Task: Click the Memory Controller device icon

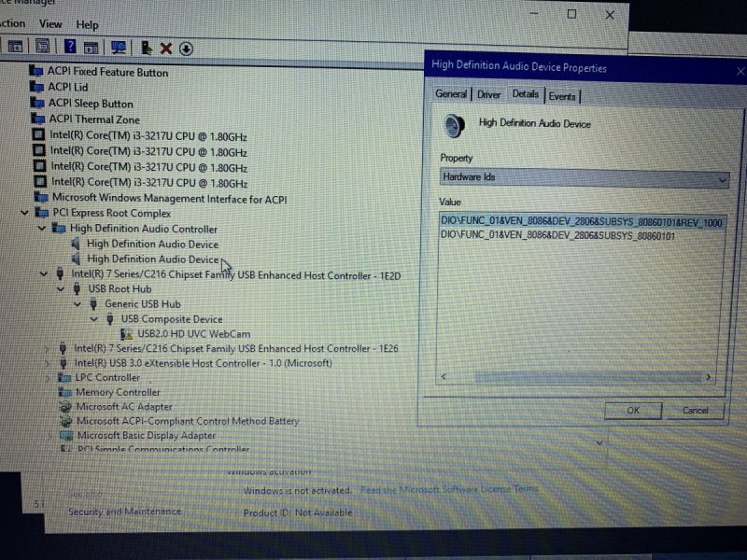Action: coord(64,392)
